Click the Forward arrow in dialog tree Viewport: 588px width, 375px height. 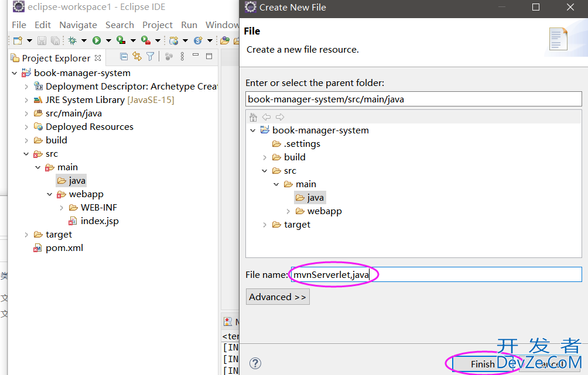tap(280, 117)
